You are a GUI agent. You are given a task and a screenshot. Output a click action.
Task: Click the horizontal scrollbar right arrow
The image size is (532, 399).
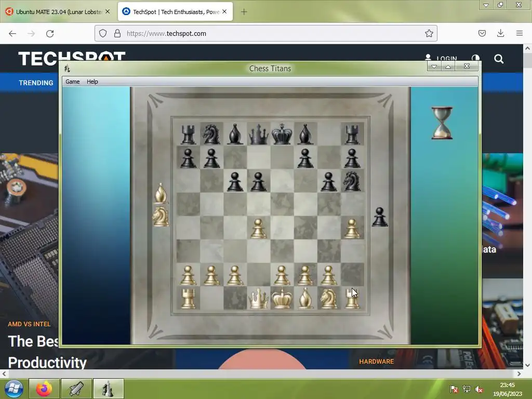(519, 374)
